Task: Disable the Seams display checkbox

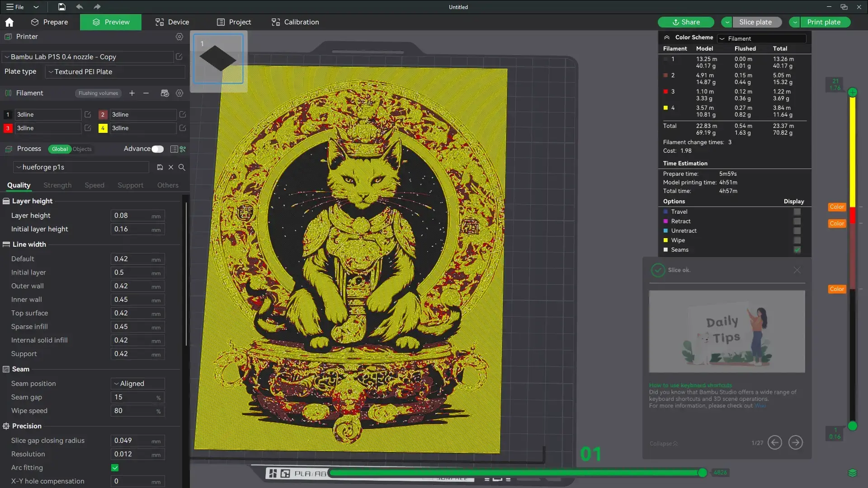Action: (x=797, y=250)
